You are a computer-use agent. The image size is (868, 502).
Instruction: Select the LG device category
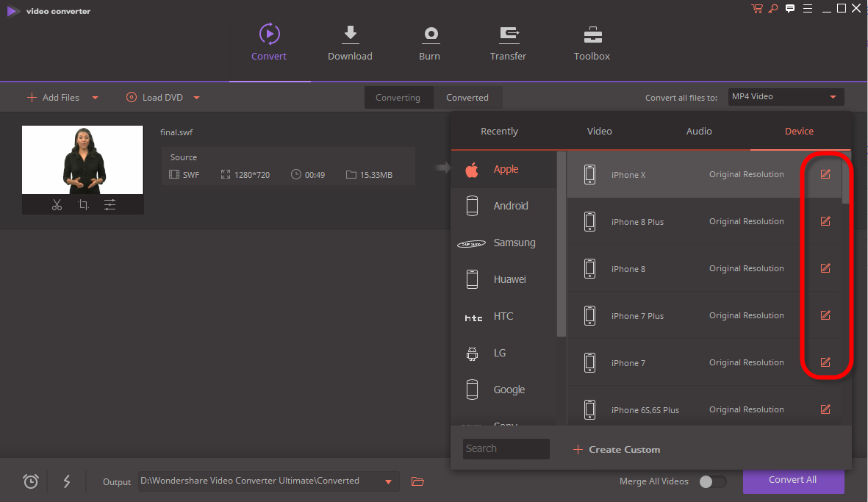[503, 353]
